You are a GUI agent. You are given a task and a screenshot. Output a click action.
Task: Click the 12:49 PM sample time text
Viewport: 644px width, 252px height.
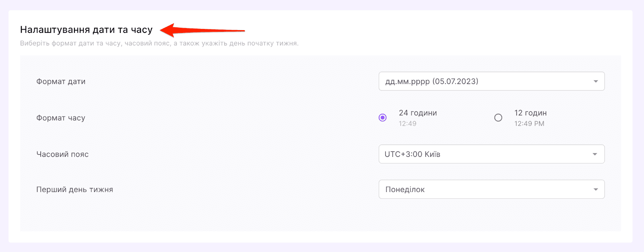(x=529, y=124)
